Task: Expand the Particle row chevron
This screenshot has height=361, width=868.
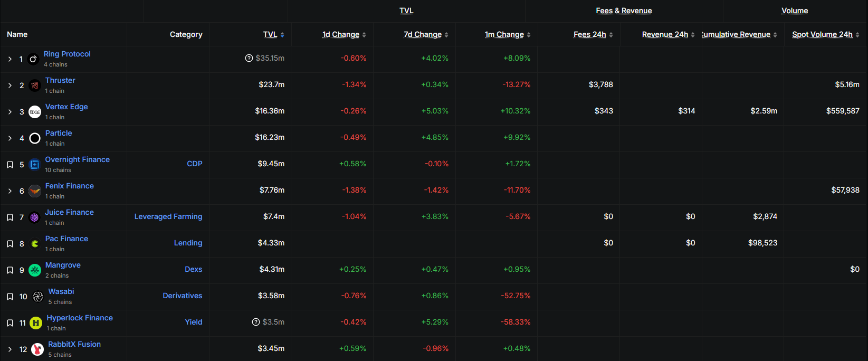Action: point(10,138)
